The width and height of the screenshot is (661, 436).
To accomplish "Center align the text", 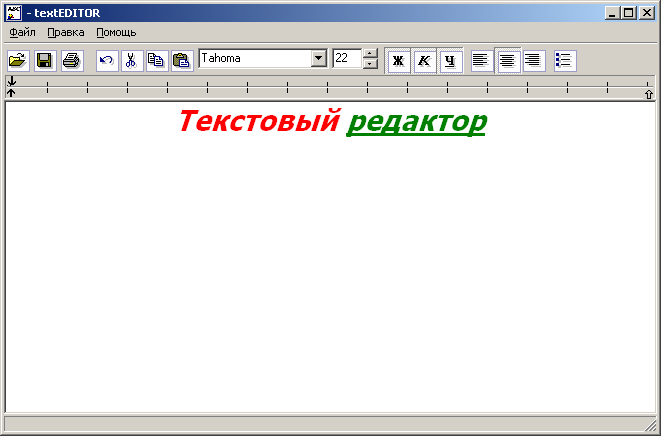I will tap(508, 61).
